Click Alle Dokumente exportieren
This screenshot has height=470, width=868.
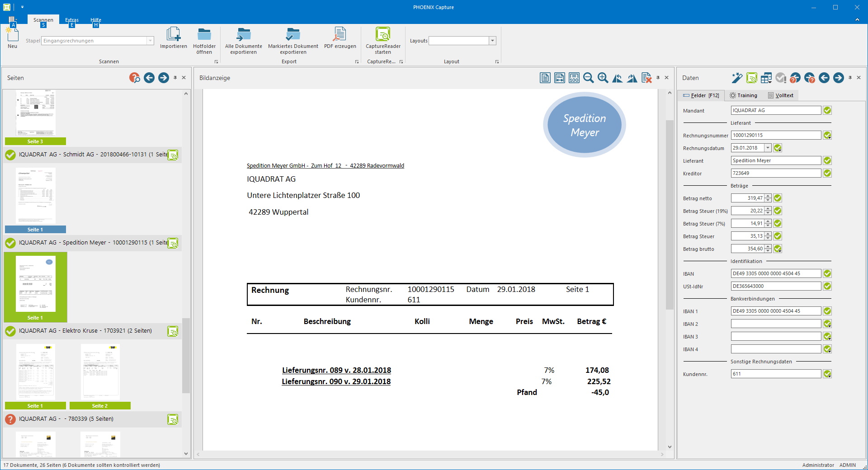pos(244,41)
